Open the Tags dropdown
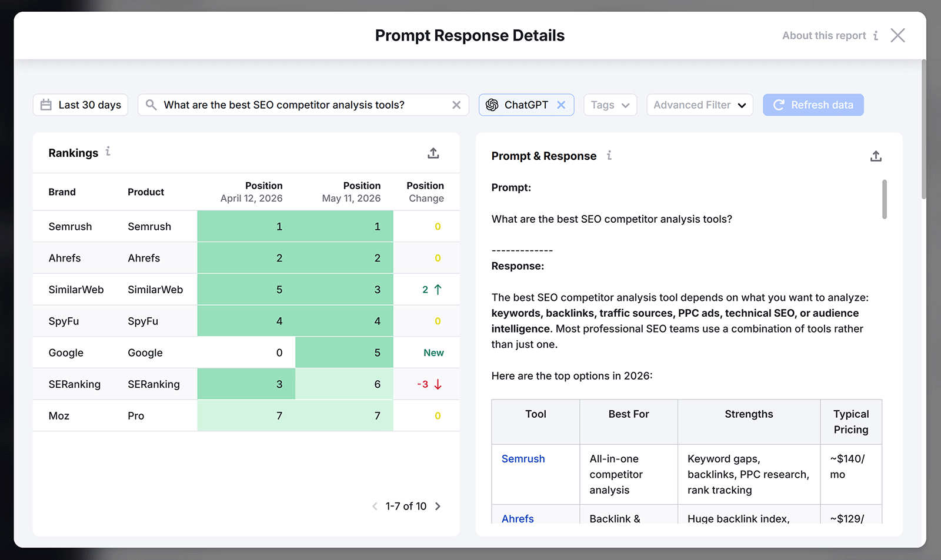 point(610,105)
